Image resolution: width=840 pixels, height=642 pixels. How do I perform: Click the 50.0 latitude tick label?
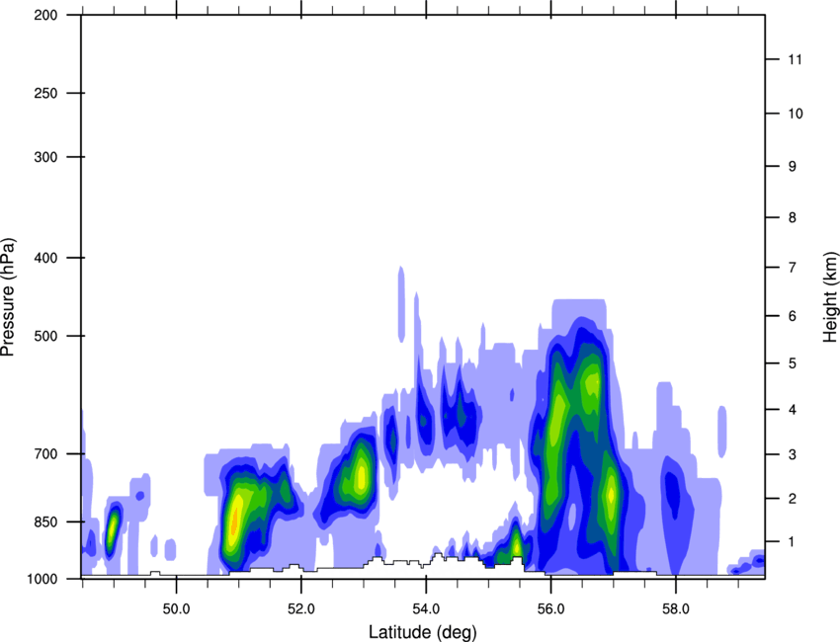(176, 609)
